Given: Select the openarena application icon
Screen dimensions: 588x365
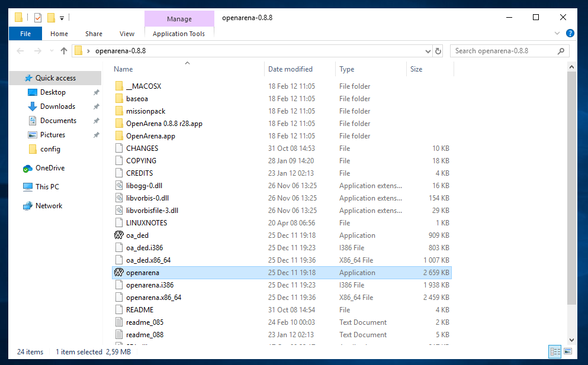Looking at the screenshot, I should pos(119,273).
